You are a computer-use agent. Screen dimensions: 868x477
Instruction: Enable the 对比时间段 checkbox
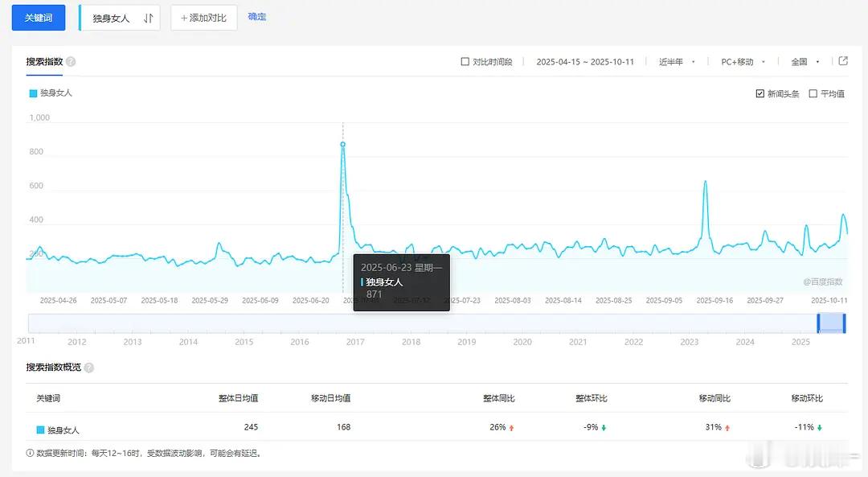coord(465,61)
